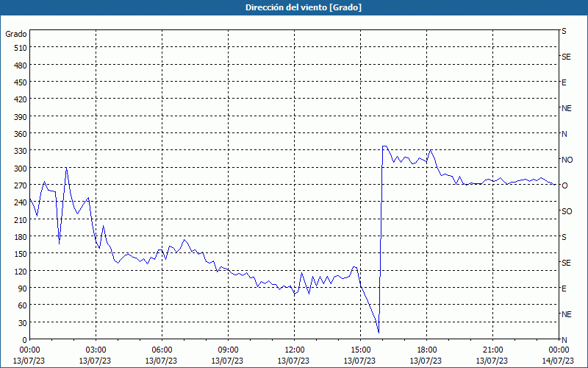This screenshot has height=368, width=588.
Task: Click the 'SE' compass label at 120 level
Action: coord(566,263)
